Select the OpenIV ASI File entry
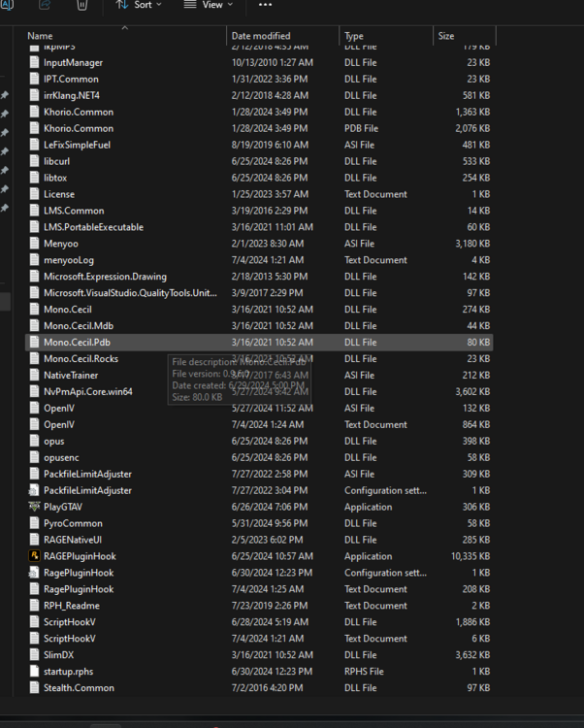 260,408
